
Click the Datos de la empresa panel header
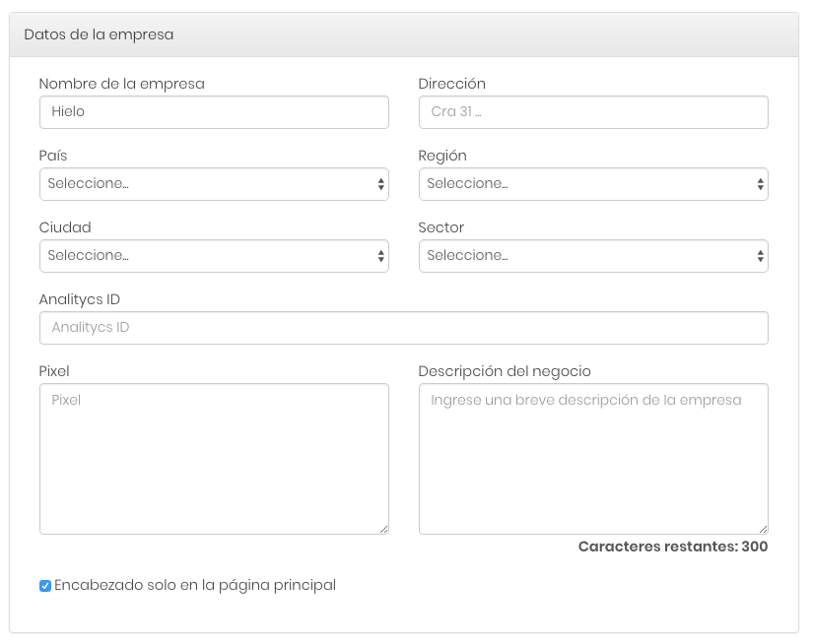(404, 34)
